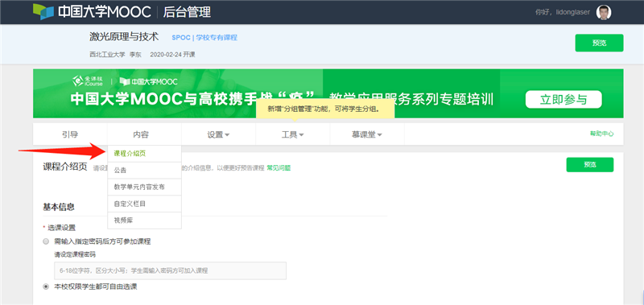Choose 课程介绍页 from the dropdown
This screenshot has width=644, height=305.
point(144,154)
